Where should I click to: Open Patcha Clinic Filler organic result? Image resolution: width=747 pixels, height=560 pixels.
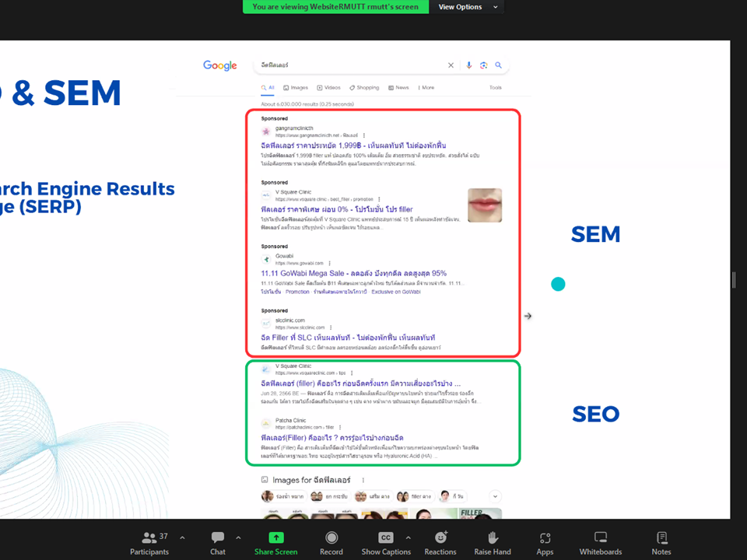pos(332,438)
